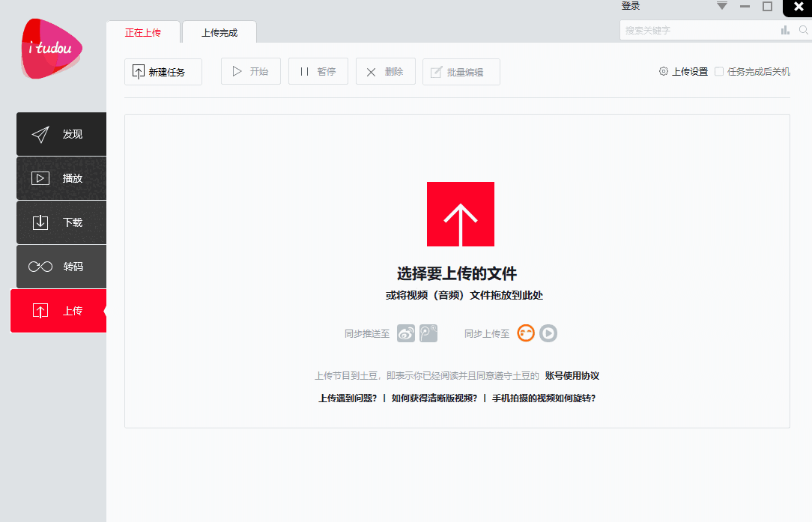Viewport: 812px width, 522px height.
Task: Select the 播放 (Play) sidebar icon
Action: coord(61,178)
